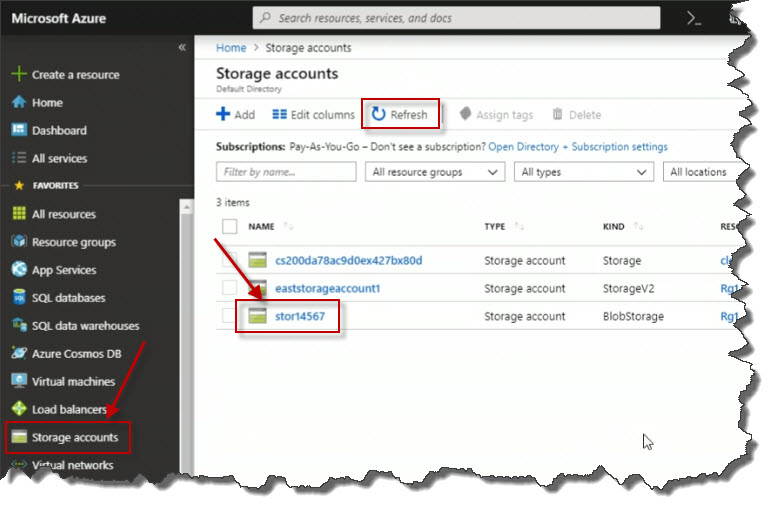Viewport: 775px width, 510px height.
Task: Click the Resource groups cube icon
Action: [19, 242]
